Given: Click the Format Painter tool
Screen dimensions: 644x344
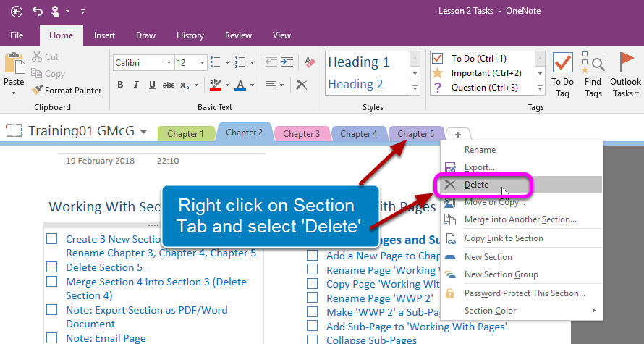Looking at the screenshot, I should 67,91.
